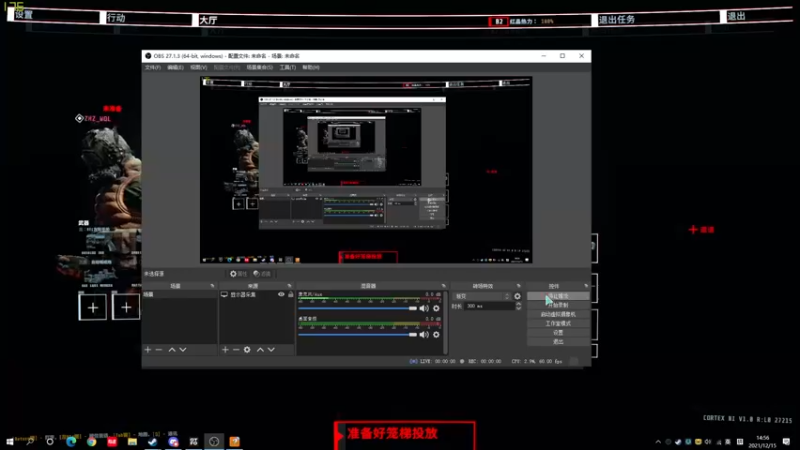Viewport: 800px width, 450px height.
Task: Pop out the Scenes dock panel
Action: click(x=212, y=286)
